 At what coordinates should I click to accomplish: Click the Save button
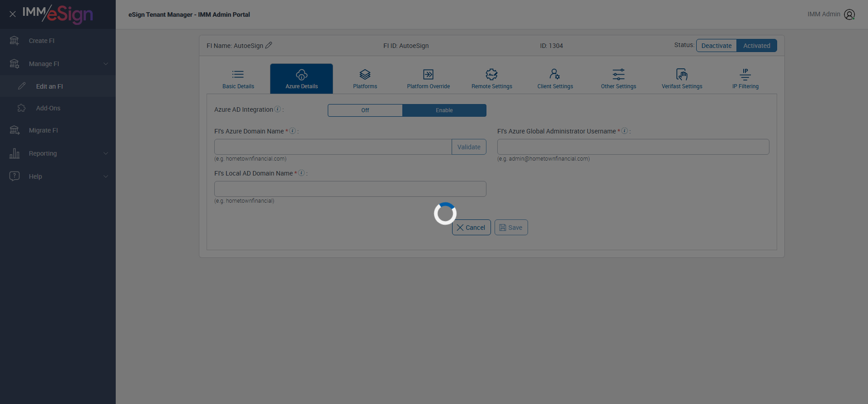[511, 228]
